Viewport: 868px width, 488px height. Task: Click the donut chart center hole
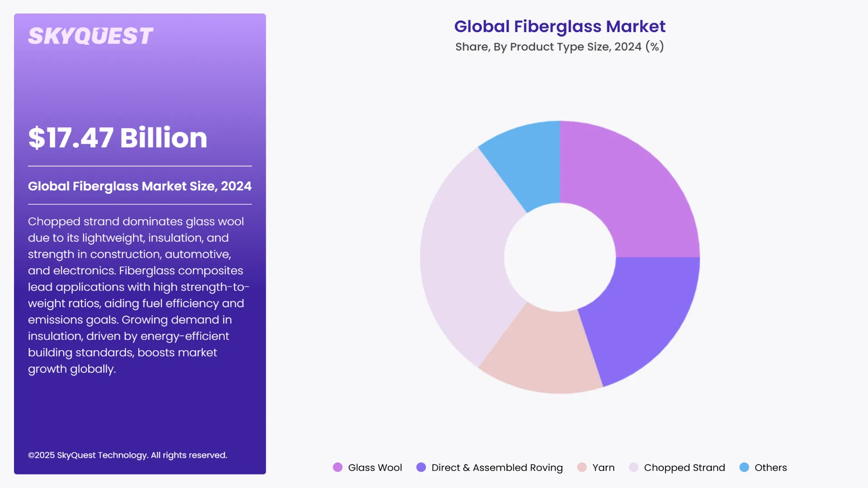point(561,258)
